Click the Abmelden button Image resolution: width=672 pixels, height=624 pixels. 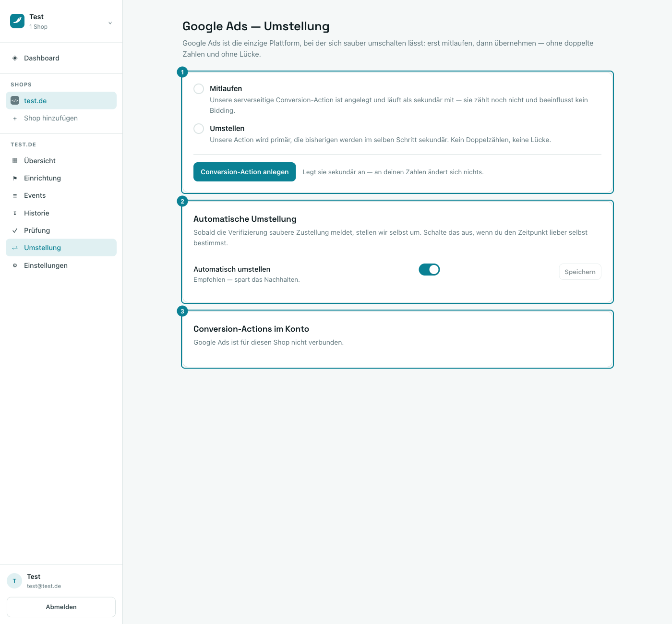click(61, 607)
